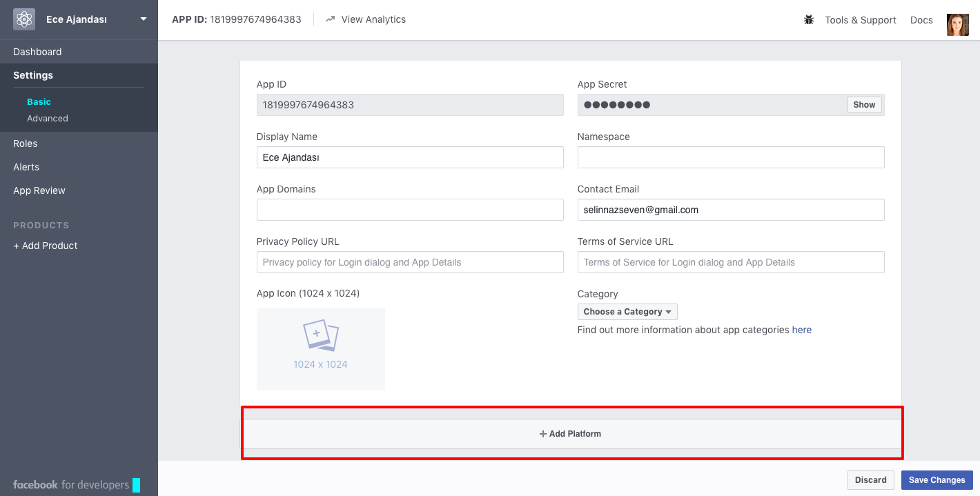Select Advanced settings in sidebar

(48, 119)
